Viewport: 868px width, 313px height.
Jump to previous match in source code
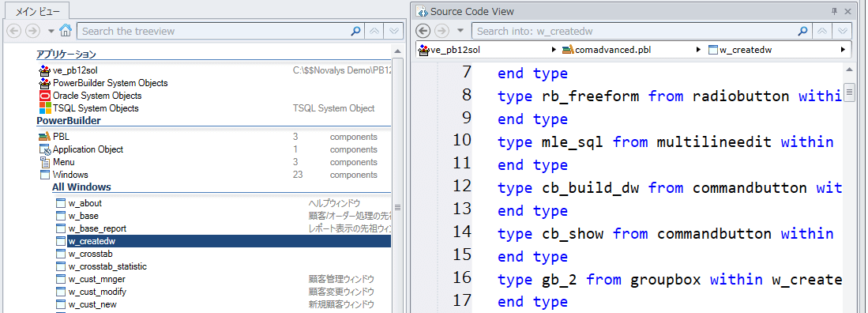tap(823, 31)
